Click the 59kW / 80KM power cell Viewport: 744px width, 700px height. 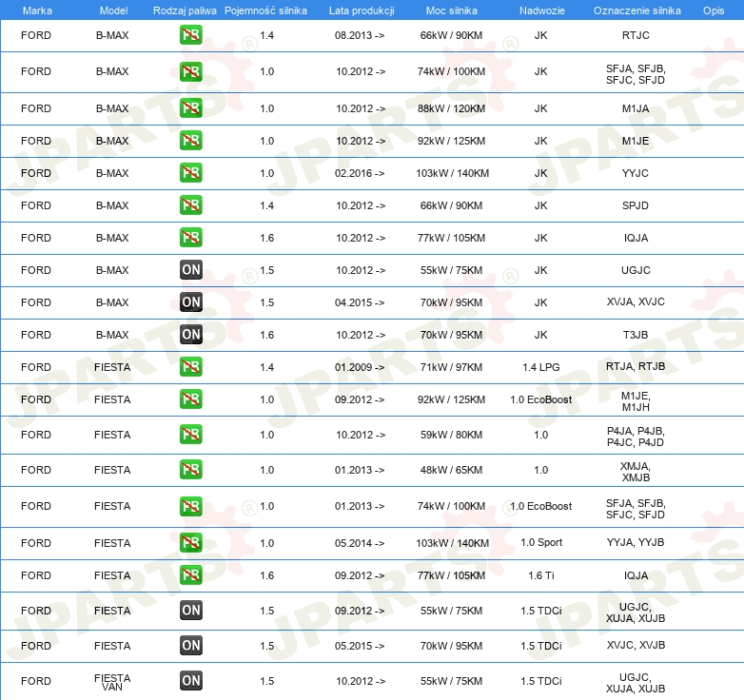pyautogui.click(x=451, y=435)
